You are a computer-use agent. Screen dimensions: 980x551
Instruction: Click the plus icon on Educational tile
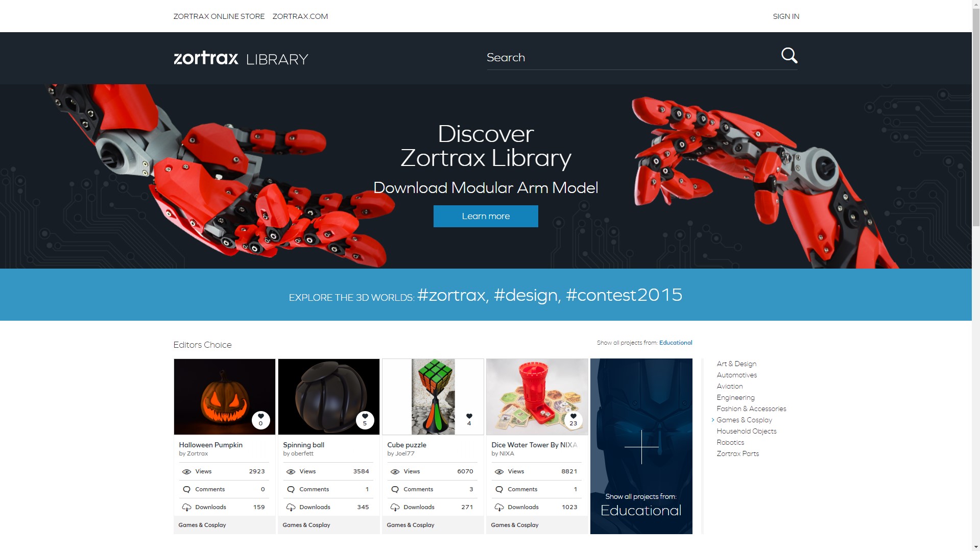coord(641,447)
